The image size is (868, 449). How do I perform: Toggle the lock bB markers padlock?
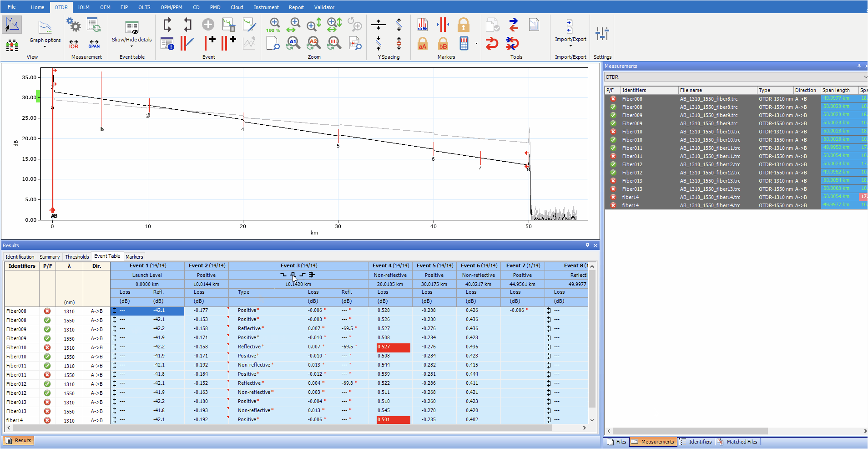(x=443, y=43)
